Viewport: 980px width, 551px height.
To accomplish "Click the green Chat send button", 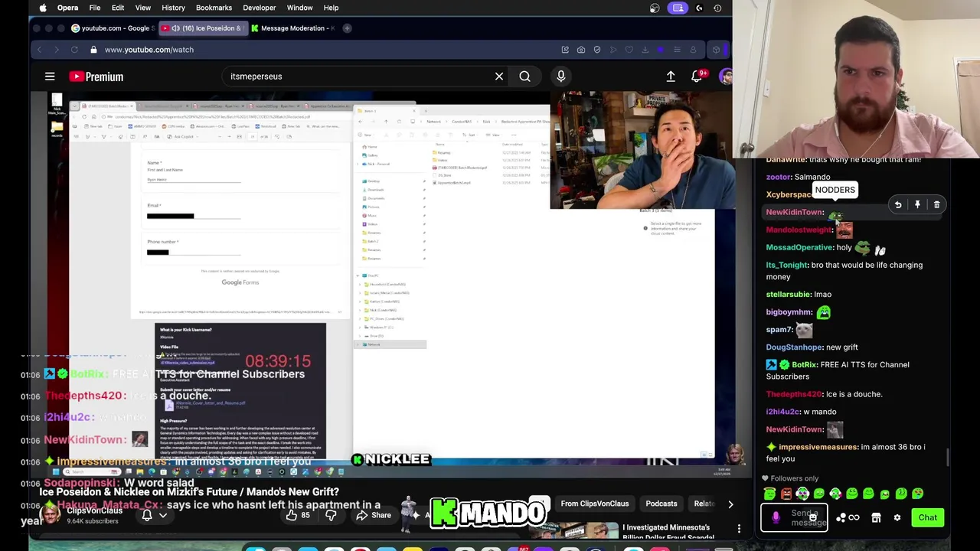I will 928,517.
